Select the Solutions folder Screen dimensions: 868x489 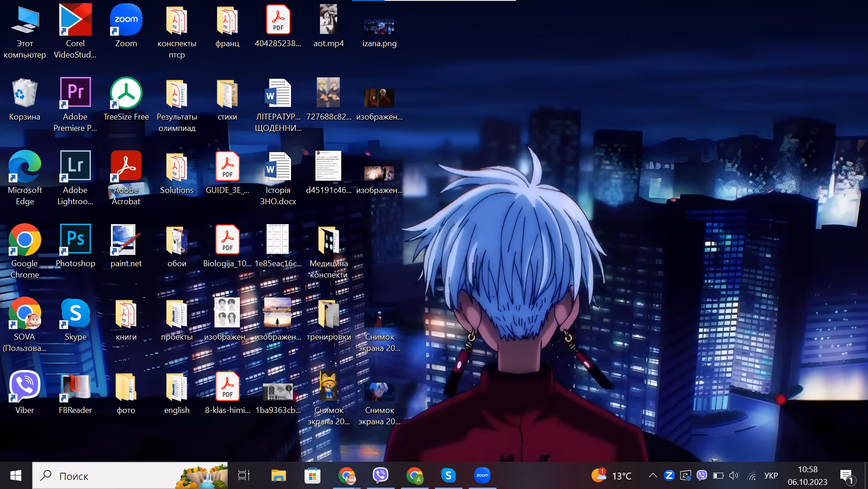176,173
